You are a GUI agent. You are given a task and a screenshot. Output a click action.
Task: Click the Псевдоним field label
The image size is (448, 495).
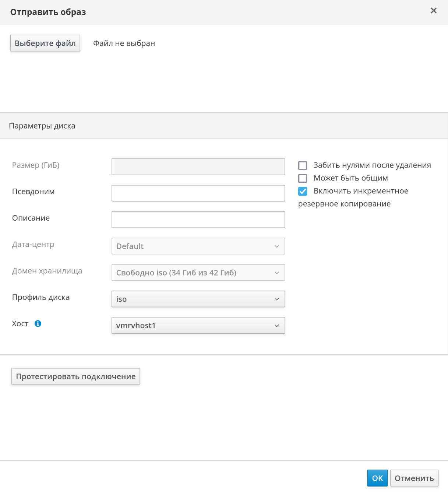[x=33, y=192]
